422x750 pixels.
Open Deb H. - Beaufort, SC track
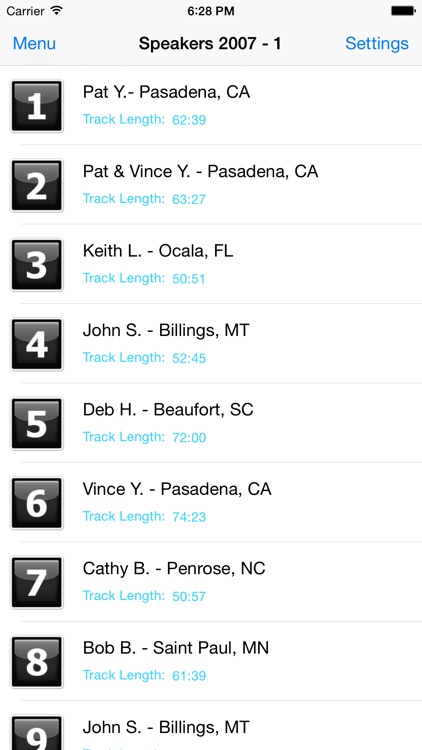[211, 423]
